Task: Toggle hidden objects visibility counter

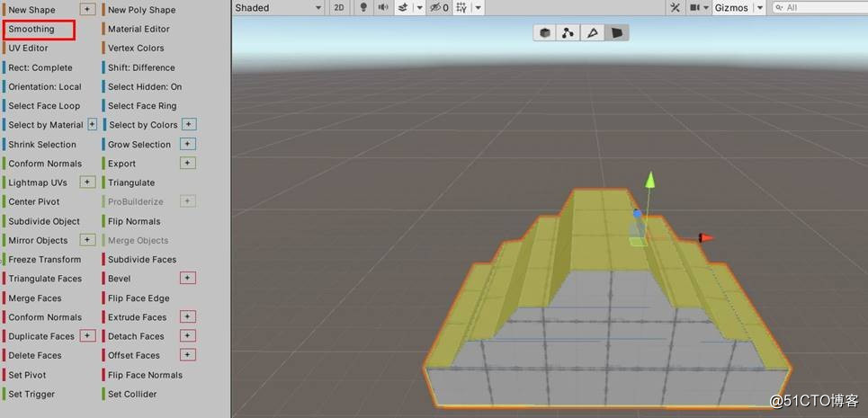Action: (x=439, y=8)
